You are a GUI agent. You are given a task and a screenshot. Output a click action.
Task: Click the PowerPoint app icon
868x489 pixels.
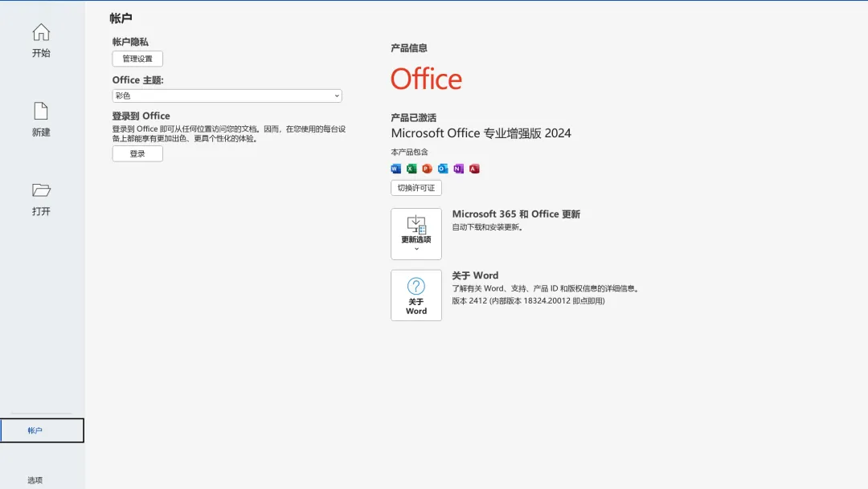pos(427,169)
